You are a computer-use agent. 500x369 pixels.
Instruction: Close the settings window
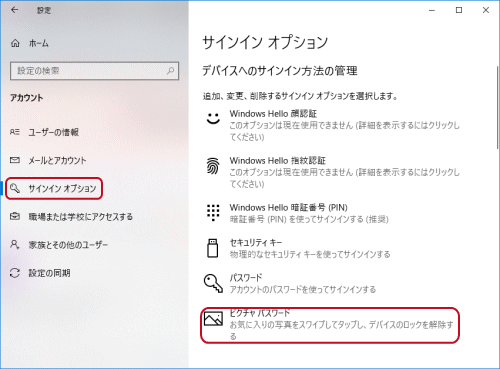coord(486,10)
